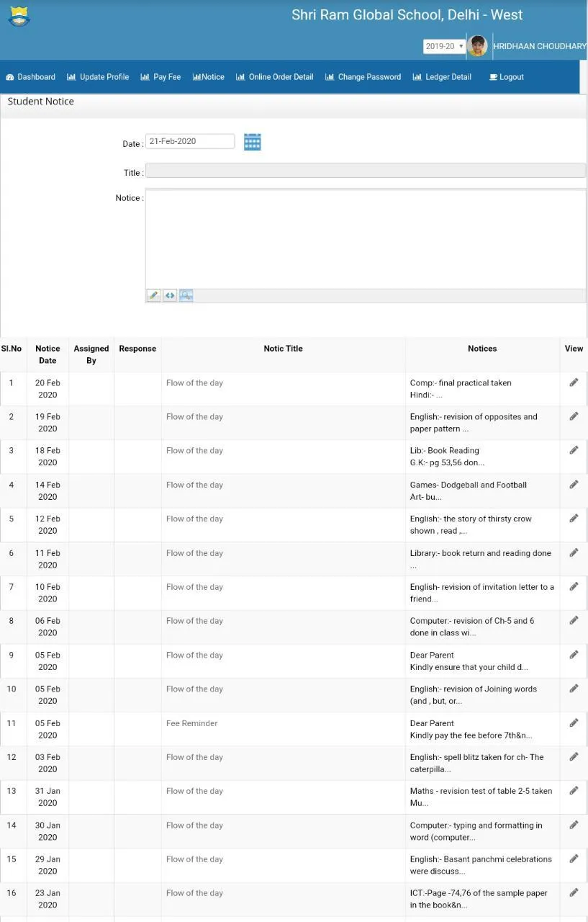Image resolution: width=588 pixels, height=922 pixels.
Task: Click the Notice Date column header
Action: click(x=48, y=354)
